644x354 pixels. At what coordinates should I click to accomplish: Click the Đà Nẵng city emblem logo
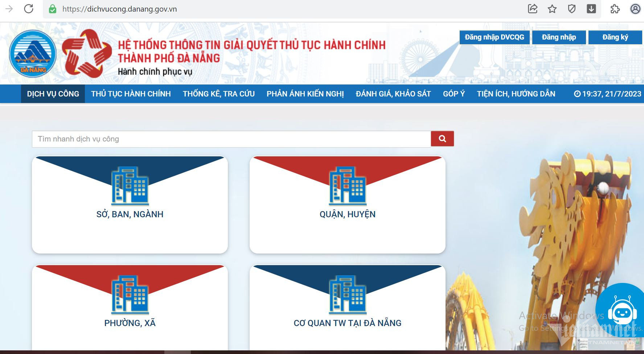tap(33, 54)
